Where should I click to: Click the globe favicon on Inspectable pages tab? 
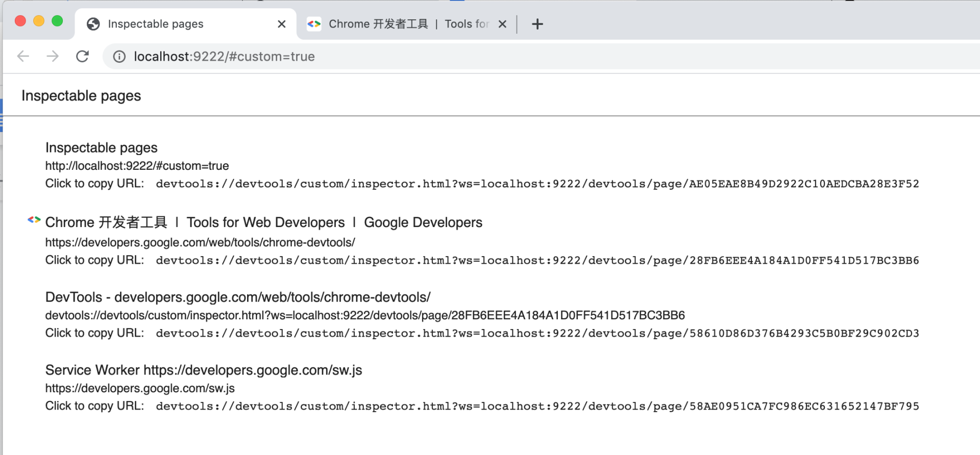tap(93, 24)
